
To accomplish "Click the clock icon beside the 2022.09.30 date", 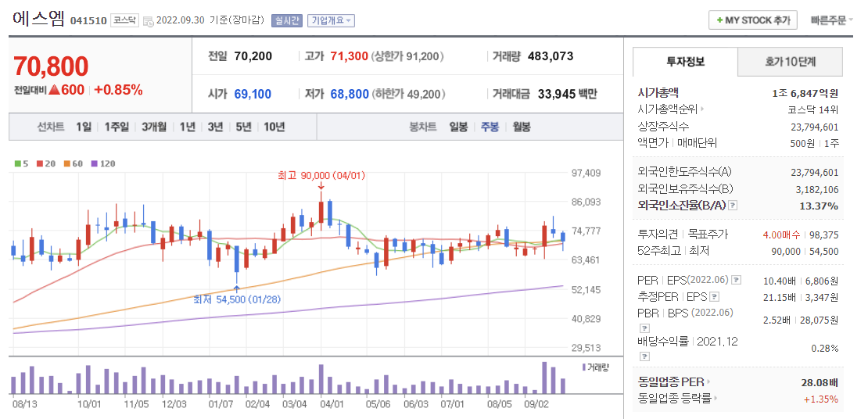I will click(148, 22).
